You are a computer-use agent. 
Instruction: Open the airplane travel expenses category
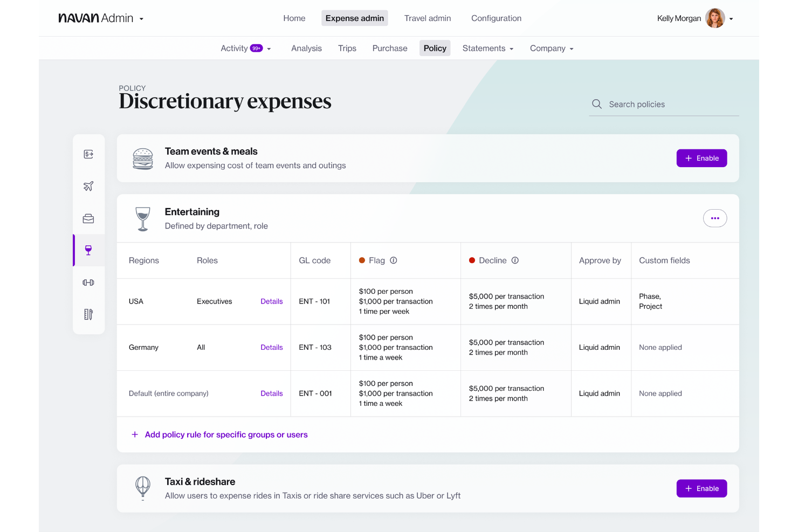coord(88,186)
